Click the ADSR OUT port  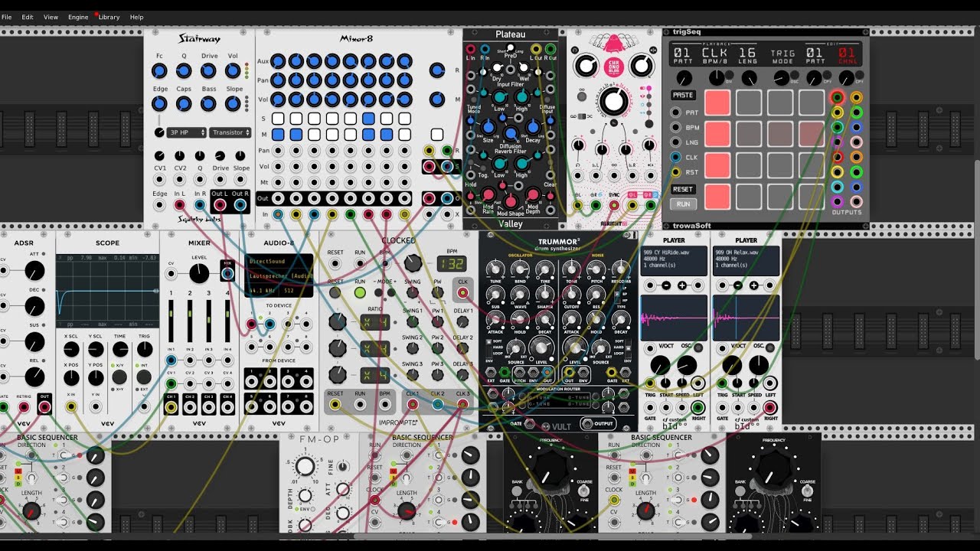[x=44, y=407]
